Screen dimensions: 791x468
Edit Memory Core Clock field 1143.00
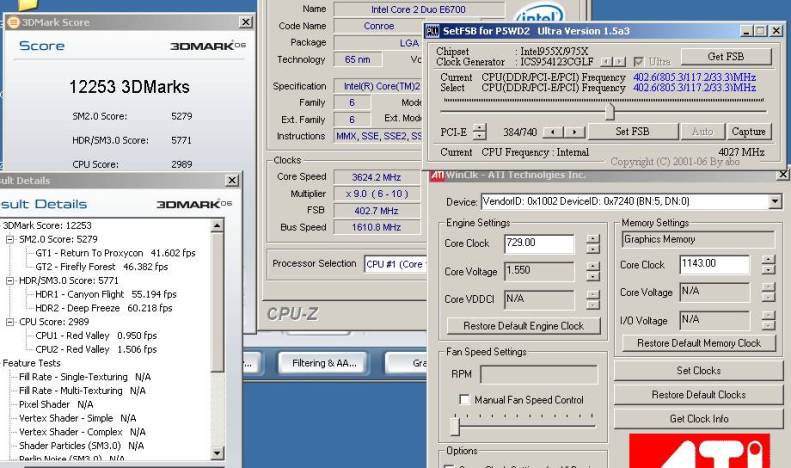tap(714, 264)
